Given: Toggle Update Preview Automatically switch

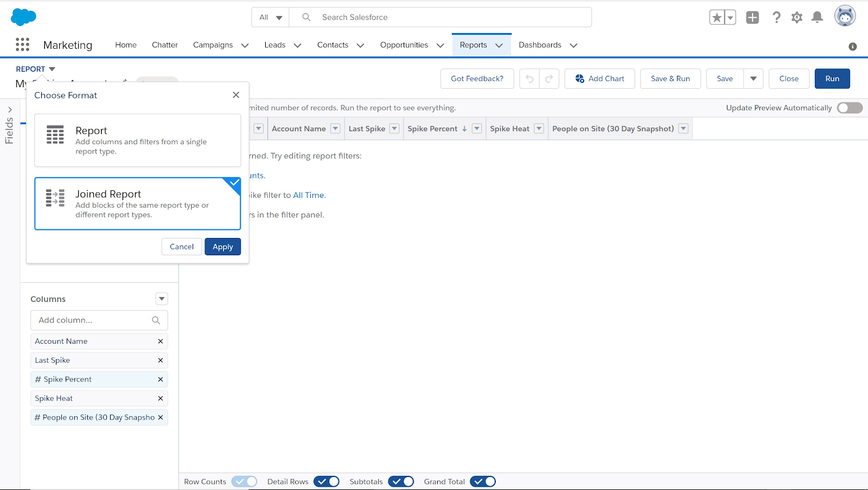Looking at the screenshot, I should (x=850, y=108).
